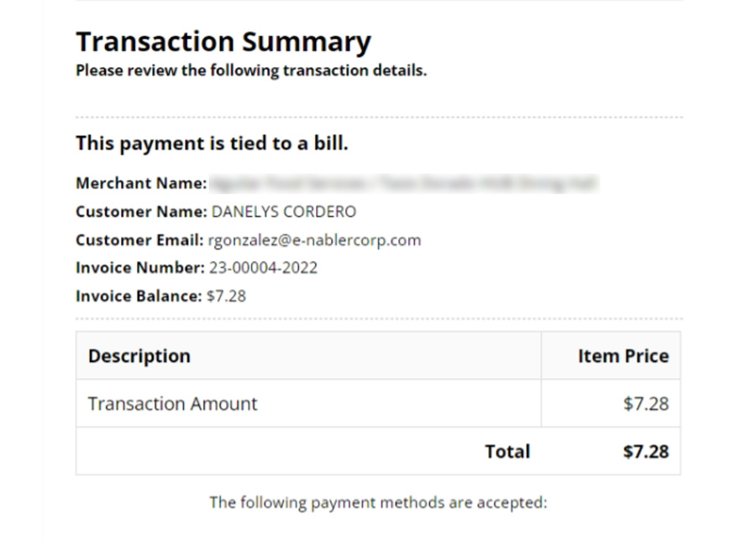
Task: Click the Description column header
Action: coord(139,355)
